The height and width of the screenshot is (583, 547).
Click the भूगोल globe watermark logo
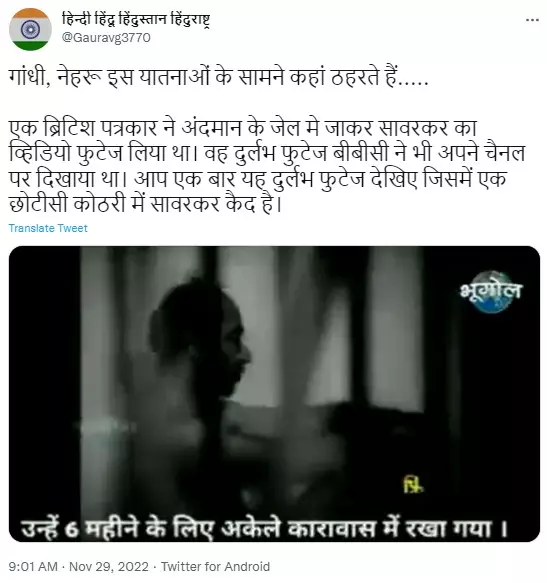point(491,292)
